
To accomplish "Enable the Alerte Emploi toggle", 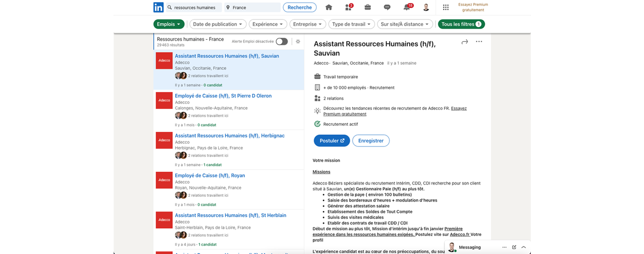I will point(282,42).
